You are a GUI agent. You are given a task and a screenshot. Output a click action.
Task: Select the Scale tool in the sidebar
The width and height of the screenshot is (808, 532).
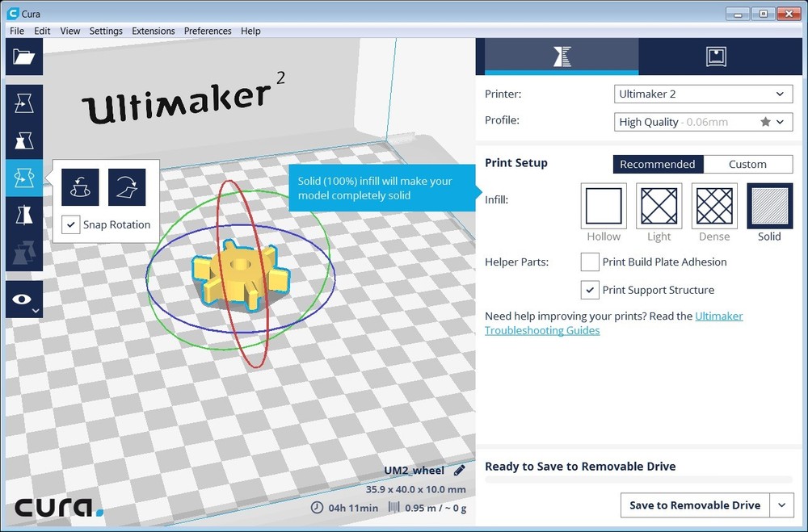[x=23, y=140]
